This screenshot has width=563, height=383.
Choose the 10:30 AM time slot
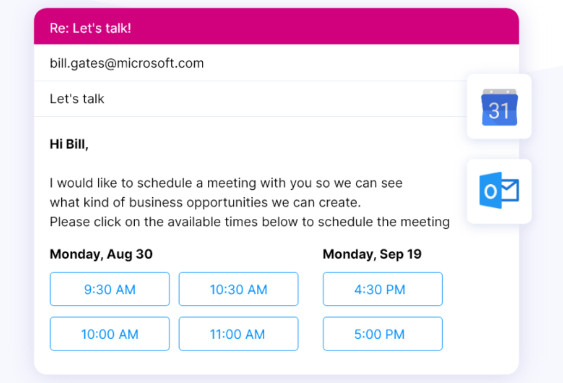(x=238, y=289)
